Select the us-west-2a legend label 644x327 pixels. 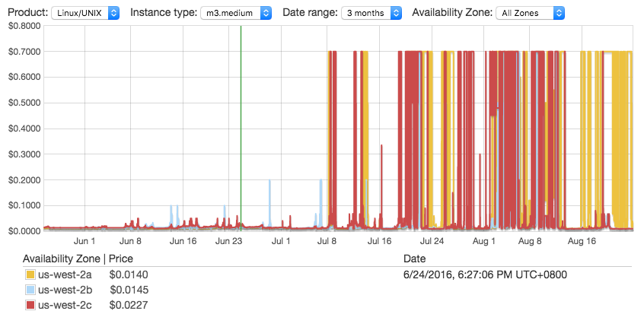pyautogui.click(x=65, y=275)
